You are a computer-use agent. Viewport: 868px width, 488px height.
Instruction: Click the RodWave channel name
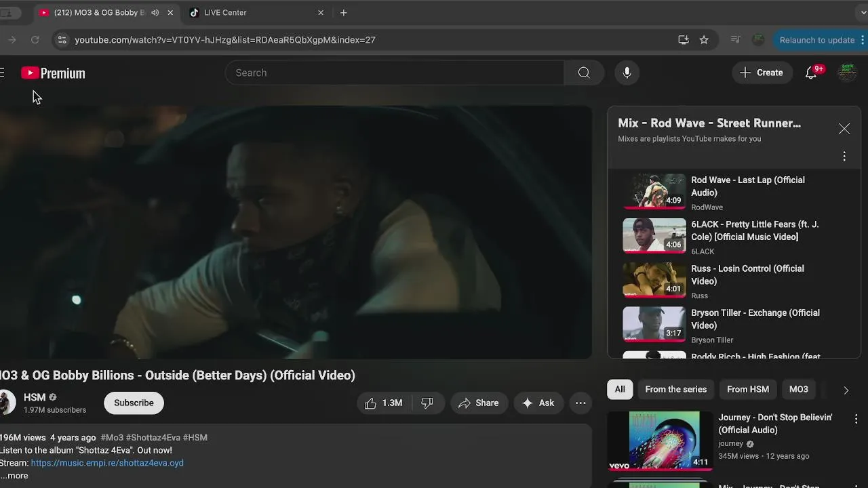point(707,207)
